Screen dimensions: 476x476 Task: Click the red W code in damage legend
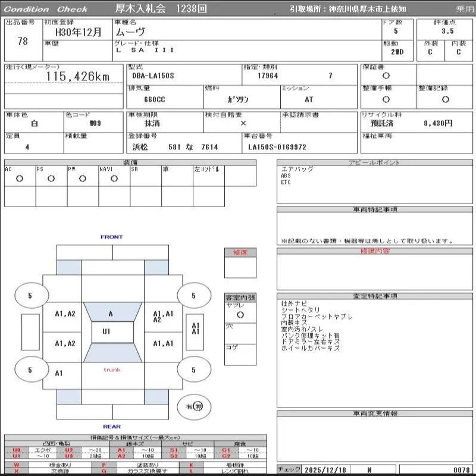click(16, 464)
